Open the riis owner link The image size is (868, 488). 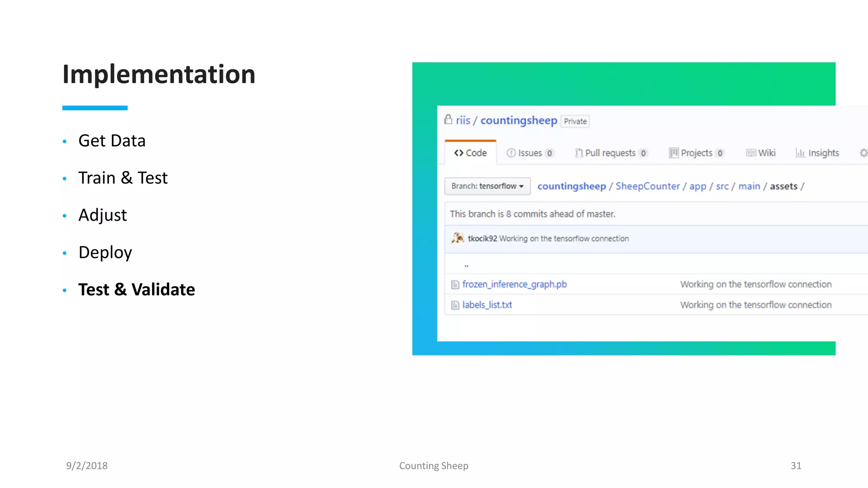[x=463, y=121]
